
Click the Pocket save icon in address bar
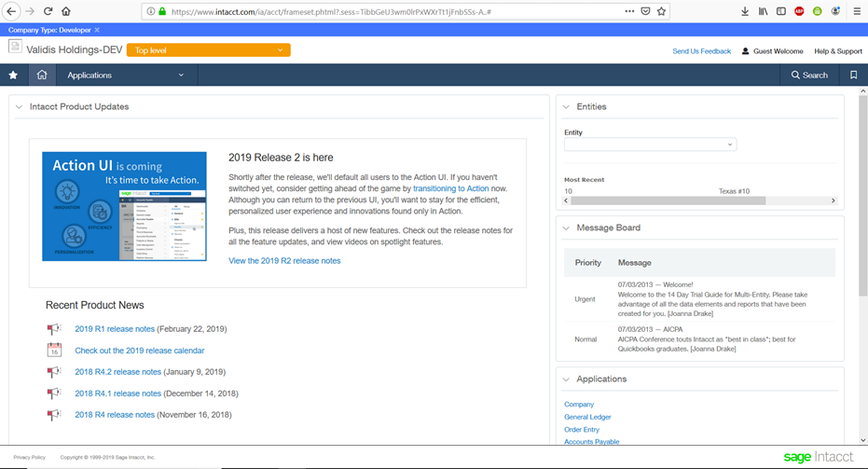tap(645, 11)
